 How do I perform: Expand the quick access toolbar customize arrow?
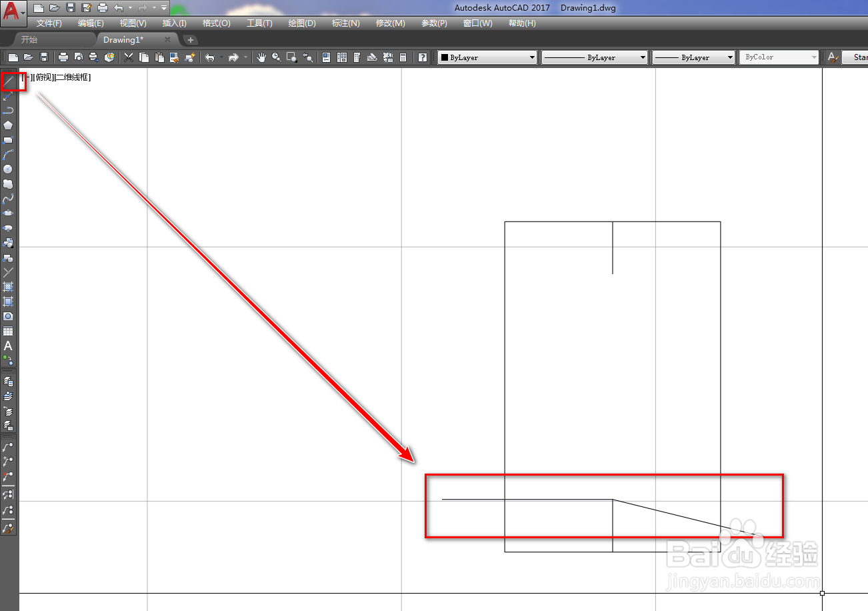164,8
